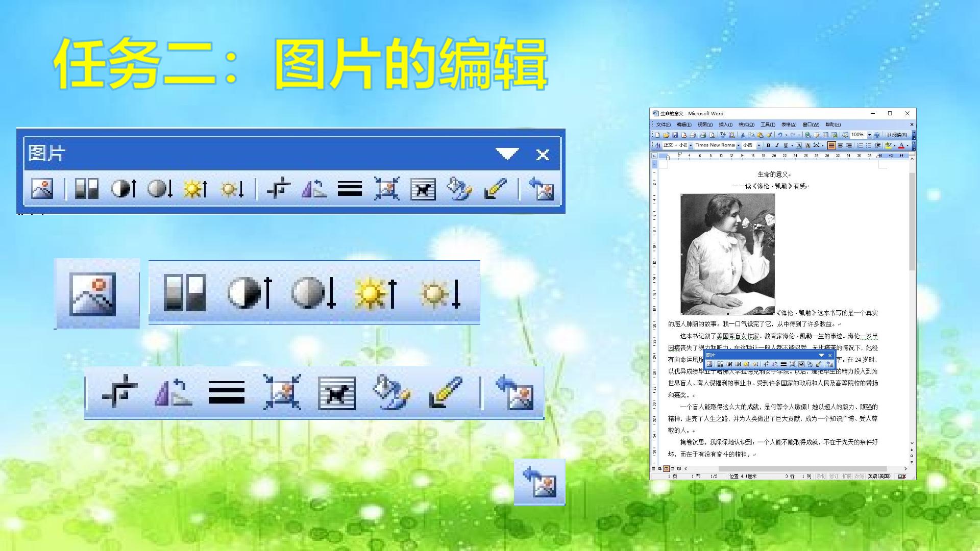Screen dimensions: 980x551
Task: Open the Times New Roman font dropdown
Action: pyautogui.click(x=739, y=145)
